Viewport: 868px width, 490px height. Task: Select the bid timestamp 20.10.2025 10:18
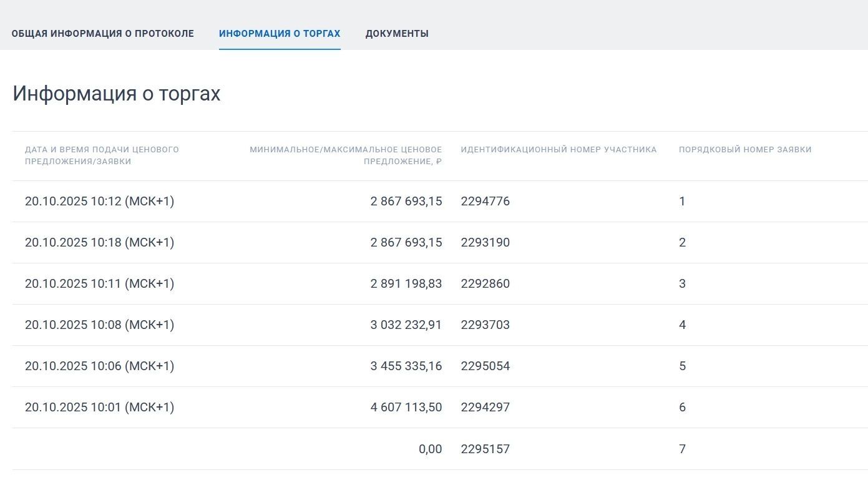point(99,243)
